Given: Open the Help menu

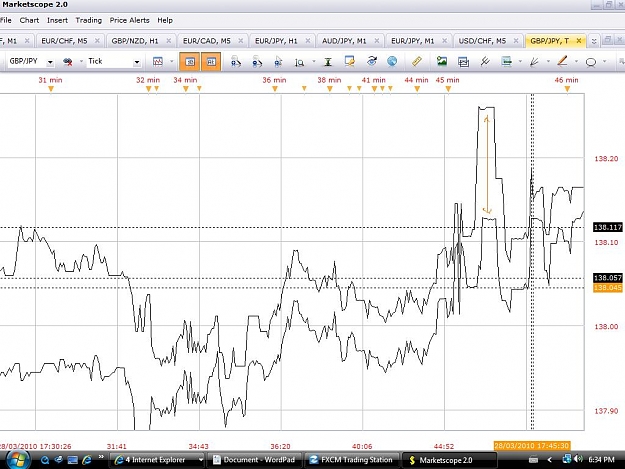Looking at the screenshot, I should click(x=165, y=20).
